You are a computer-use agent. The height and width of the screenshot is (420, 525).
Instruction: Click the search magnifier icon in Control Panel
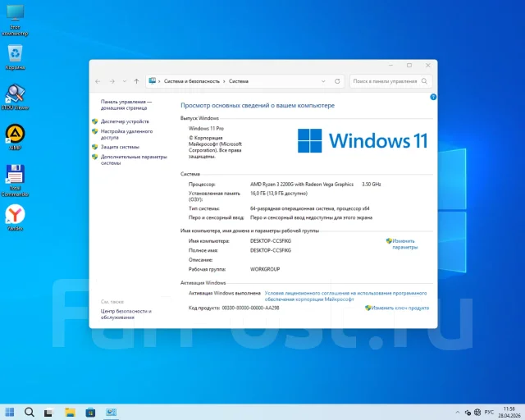pos(425,81)
